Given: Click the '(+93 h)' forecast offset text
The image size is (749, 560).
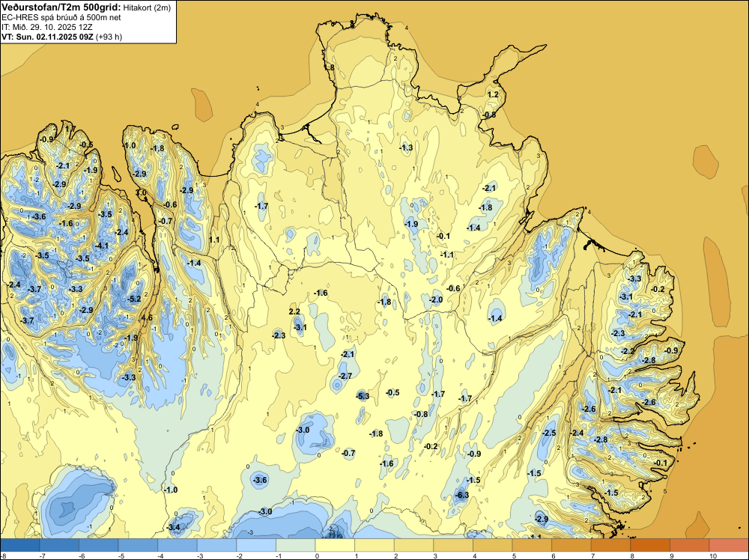Looking at the screenshot, I should click(x=109, y=36).
